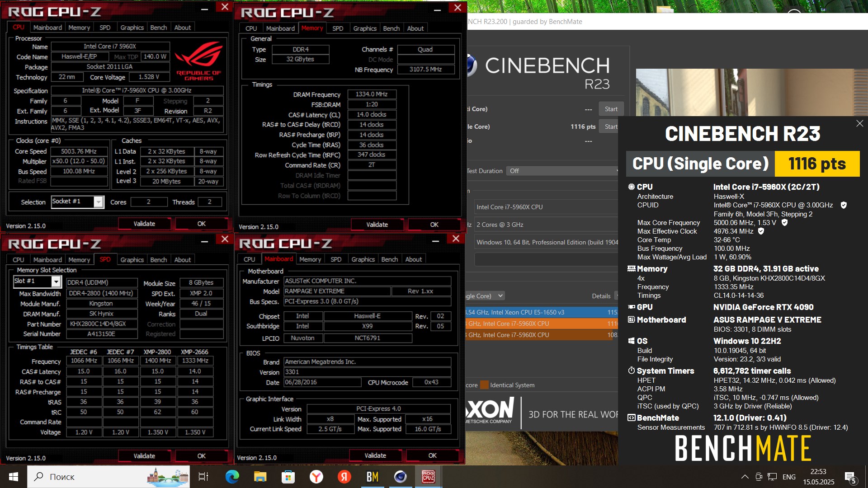The height and width of the screenshot is (488, 868).
Task: Select Xeon E5-1650 v3 ranking bar
Action: tap(542, 312)
